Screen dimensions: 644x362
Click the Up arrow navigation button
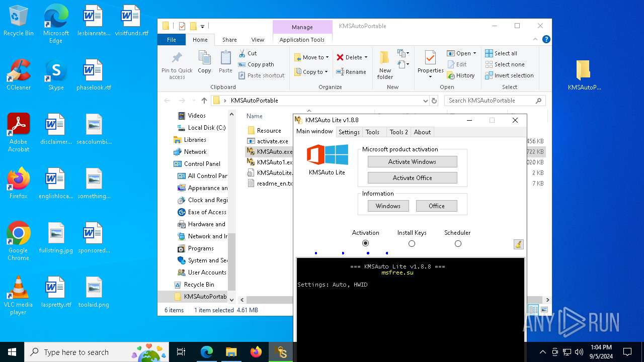coord(204,101)
